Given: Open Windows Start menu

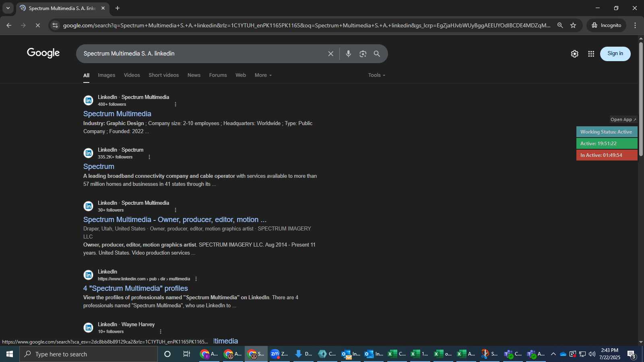Looking at the screenshot, I should (x=10, y=354).
